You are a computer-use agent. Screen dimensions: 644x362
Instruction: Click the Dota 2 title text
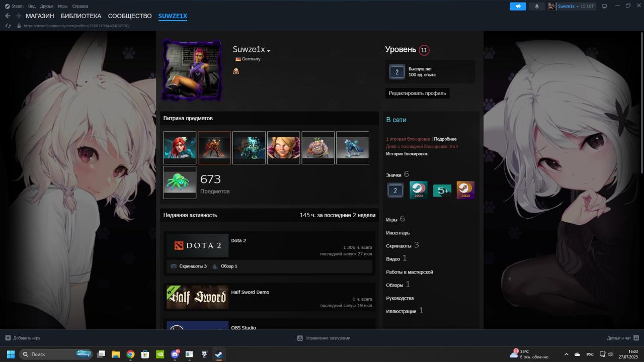pos(238,240)
